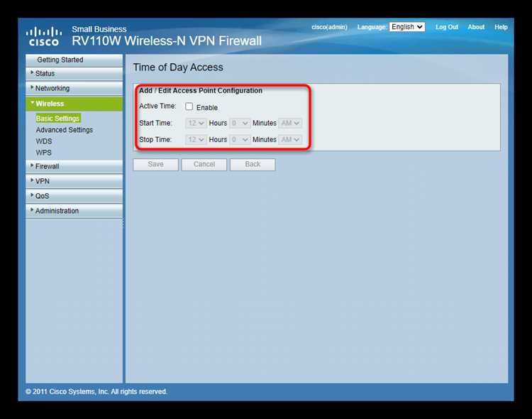Click the Back button

pos(253,165)
